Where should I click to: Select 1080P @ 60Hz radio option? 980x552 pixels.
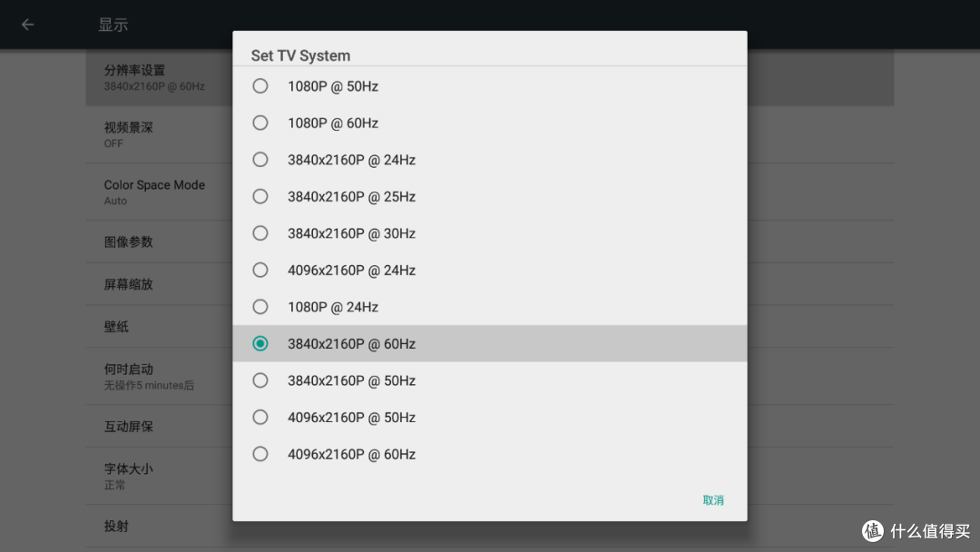489,123
